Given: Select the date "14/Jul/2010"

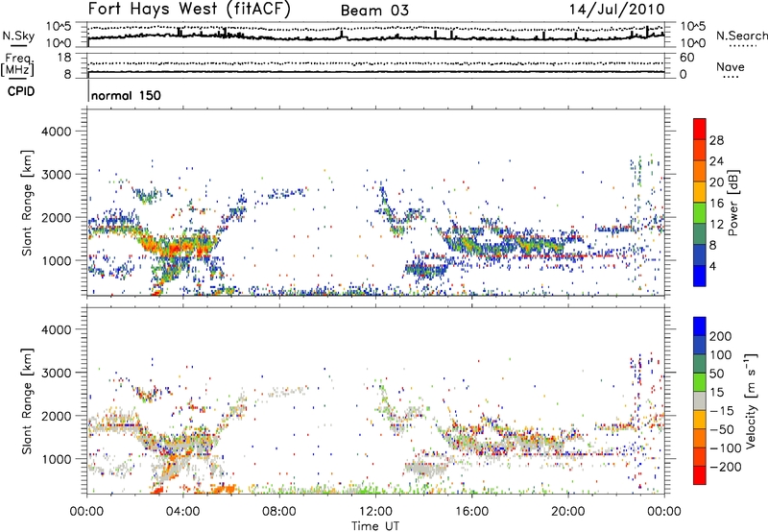Looking at the screenshot, I should 616,10.
